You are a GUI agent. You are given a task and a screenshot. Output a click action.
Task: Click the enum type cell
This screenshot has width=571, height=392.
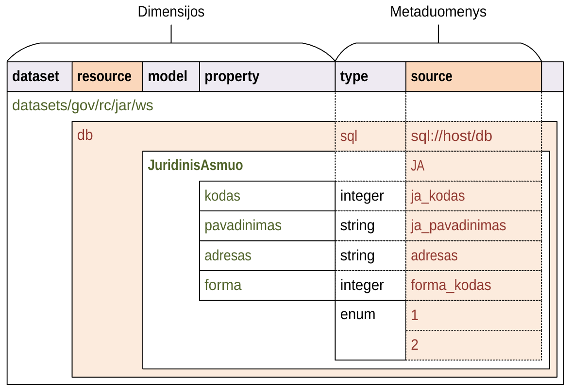358,315
